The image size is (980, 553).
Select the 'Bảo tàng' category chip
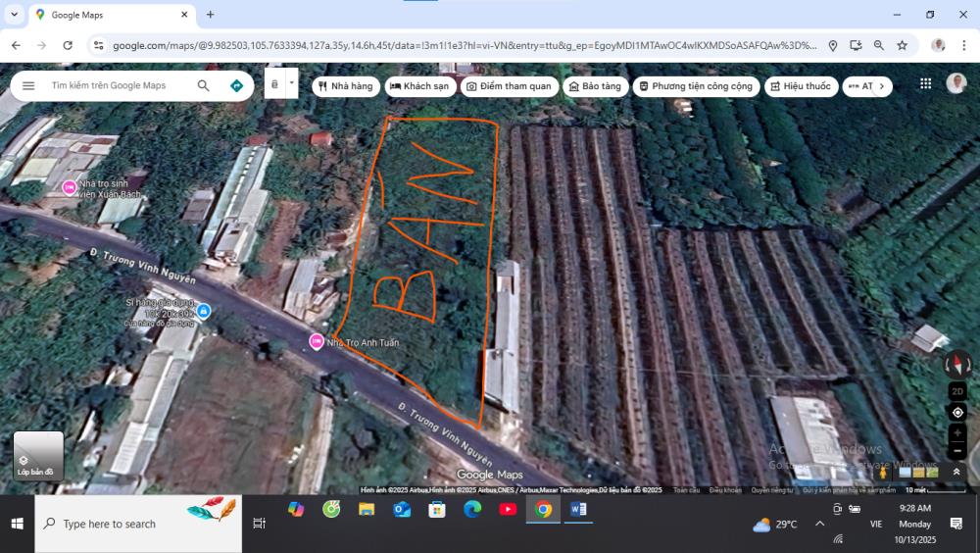[x=595, y=86]
